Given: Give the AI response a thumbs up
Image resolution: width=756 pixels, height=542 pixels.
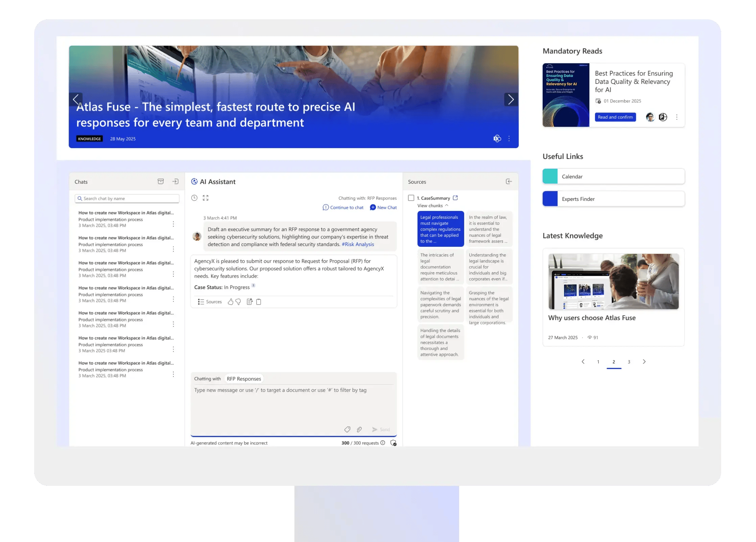Looking at the screenshot, I should click(231, 302).
